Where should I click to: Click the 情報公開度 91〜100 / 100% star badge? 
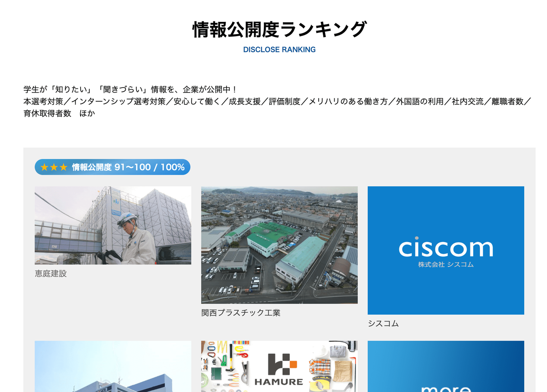tap(113, 167)
